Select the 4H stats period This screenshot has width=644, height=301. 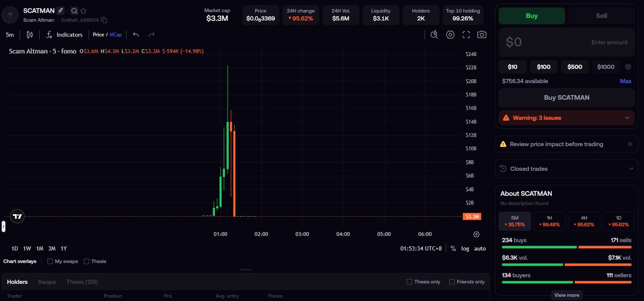584,221
